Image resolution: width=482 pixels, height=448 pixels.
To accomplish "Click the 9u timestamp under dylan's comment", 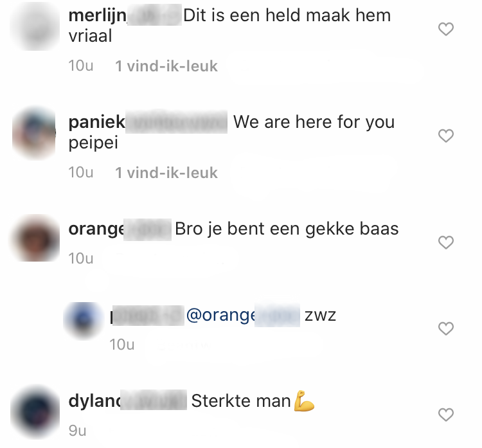I will (x=78, y=431).
